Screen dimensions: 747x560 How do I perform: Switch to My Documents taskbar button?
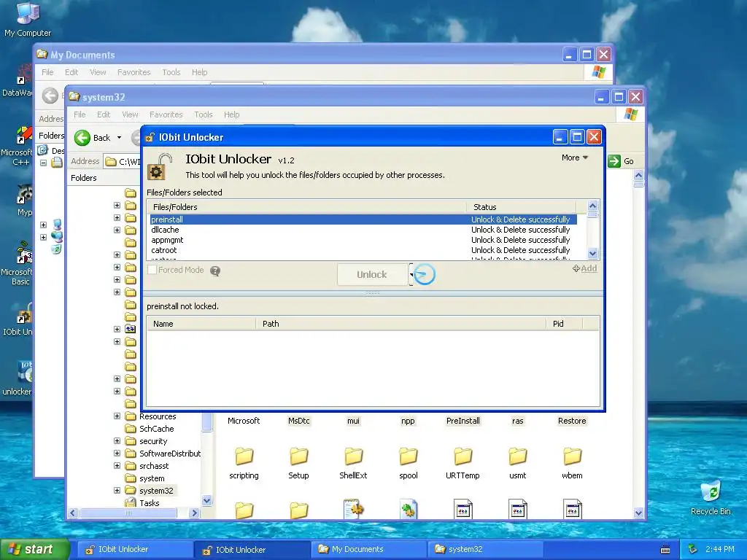point(368,550)
